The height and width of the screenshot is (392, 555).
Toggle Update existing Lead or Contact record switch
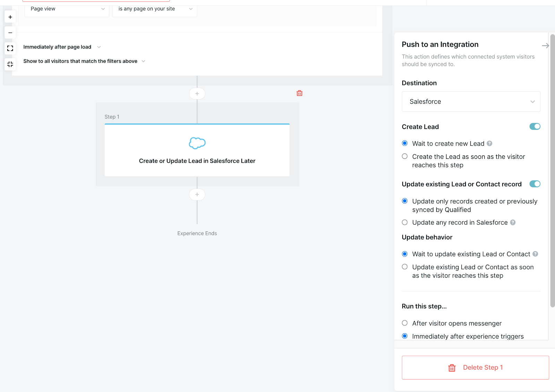[x=535, y=184]
